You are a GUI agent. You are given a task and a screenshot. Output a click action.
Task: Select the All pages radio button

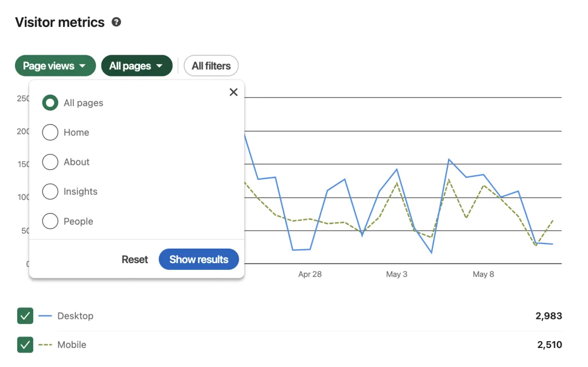point(51,103)
